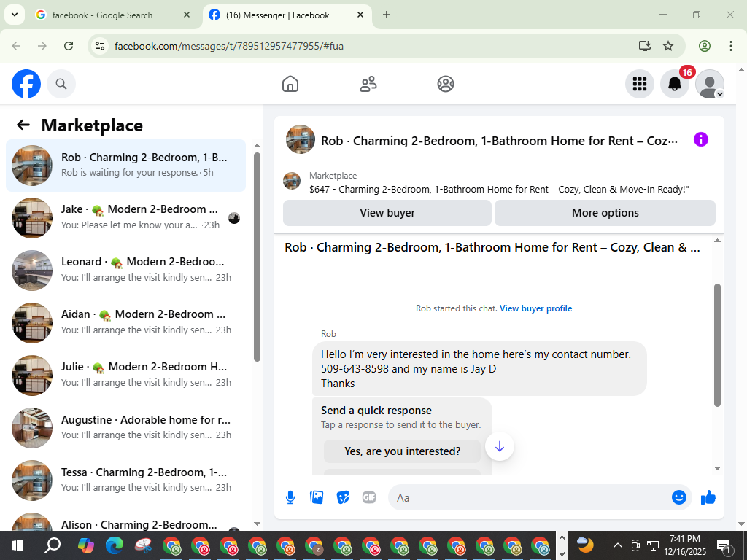Open Augustine's Adorable home conversation
This screenshot has height=560, width=747.
125,427
